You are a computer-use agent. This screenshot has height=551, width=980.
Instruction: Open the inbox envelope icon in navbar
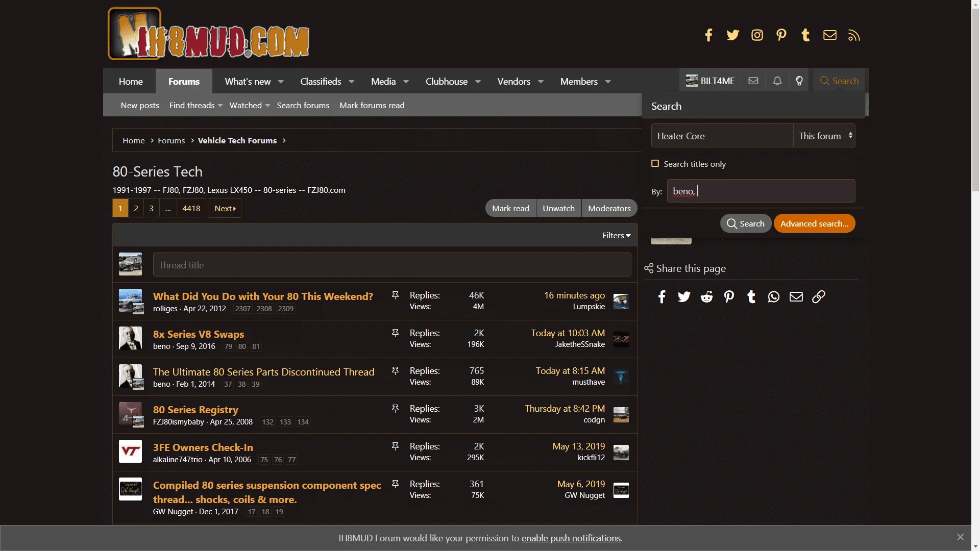pos(753,81)
